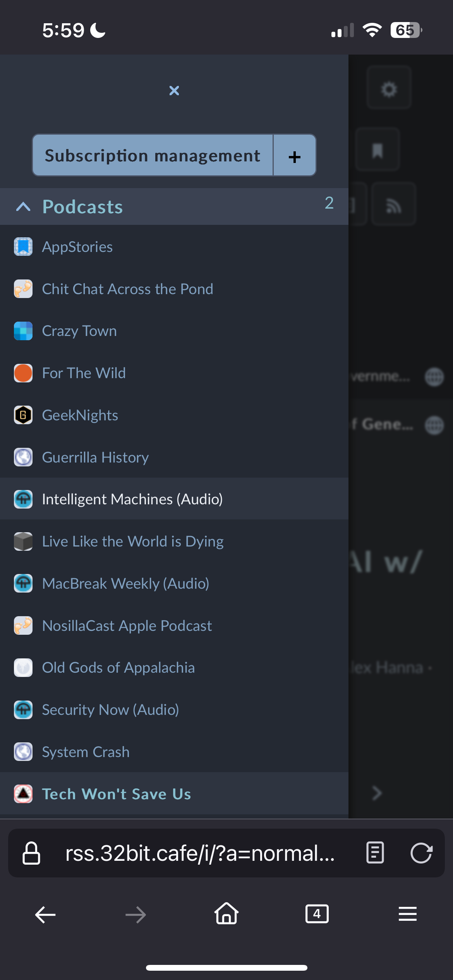This screenshot has height=980, width=453.
Task: Close the subscriptions sidebar with the X
Action: click(174, 91)
